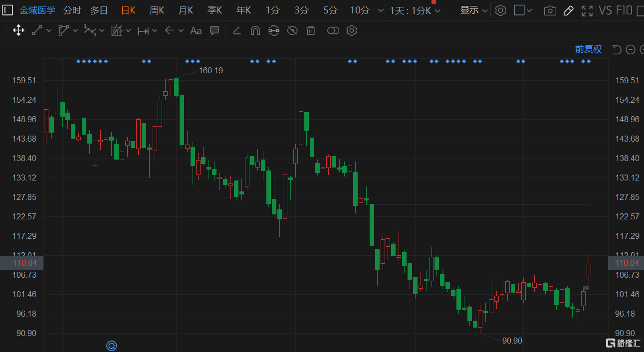The width and height of the screenshot is (644, 352).
Task: Switch to 10分 period
Action: coord(360,10)
